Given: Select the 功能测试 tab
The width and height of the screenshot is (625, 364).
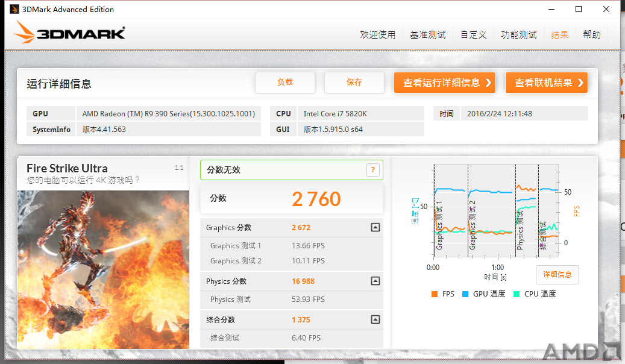Looking at the screenshot, I should click(518, 35).
